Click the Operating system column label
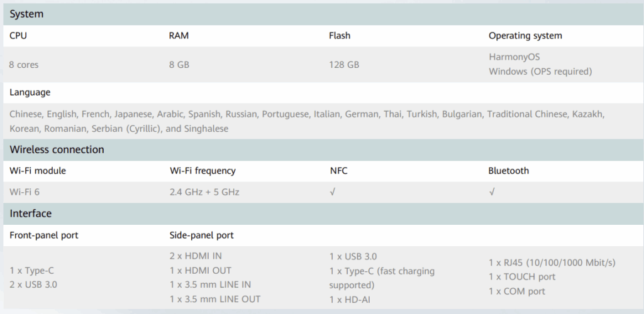Viewport: 644px width, 314px height. [525, 36]
